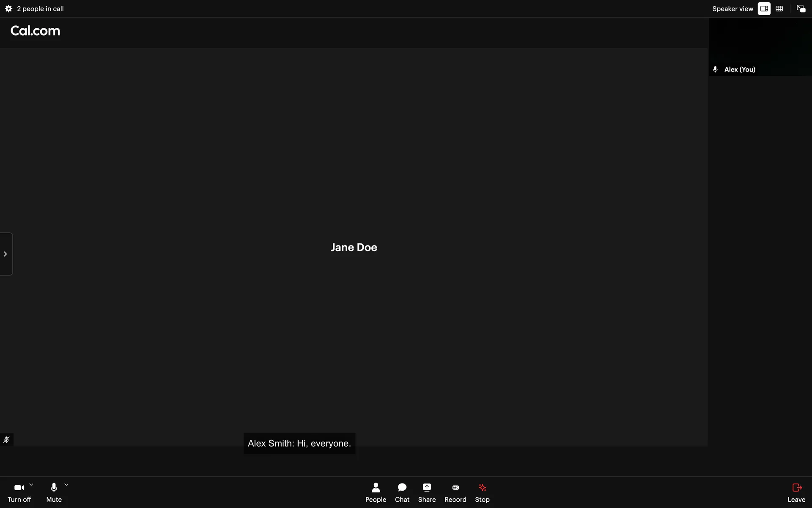
Task: Turn off the camera
Action: [19, 492]
